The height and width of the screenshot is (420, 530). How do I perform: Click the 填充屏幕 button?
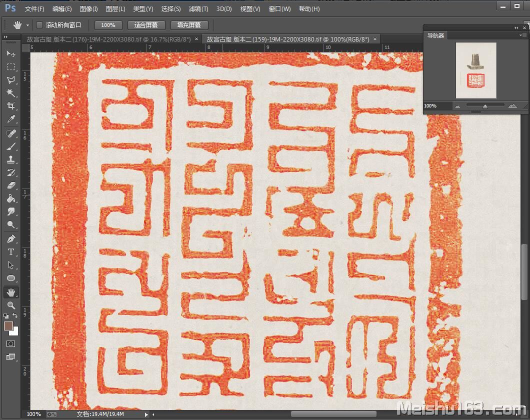(189, 25)
